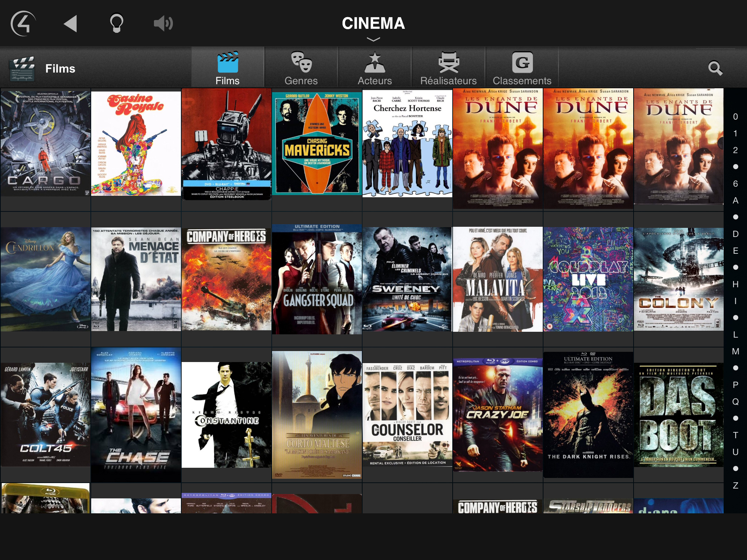Select The Chase movie cover
This screenshot has width=747, height=560.
(136, 415)
